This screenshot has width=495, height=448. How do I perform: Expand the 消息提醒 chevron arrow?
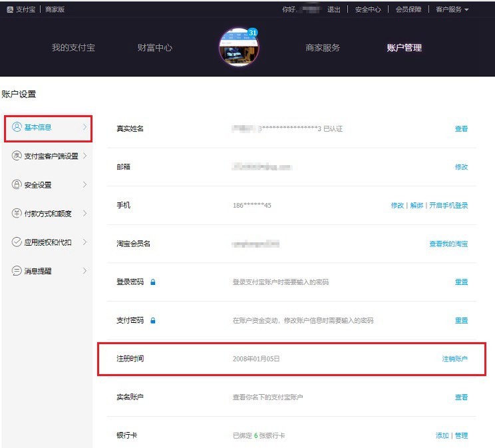click(x=84, y=271)
